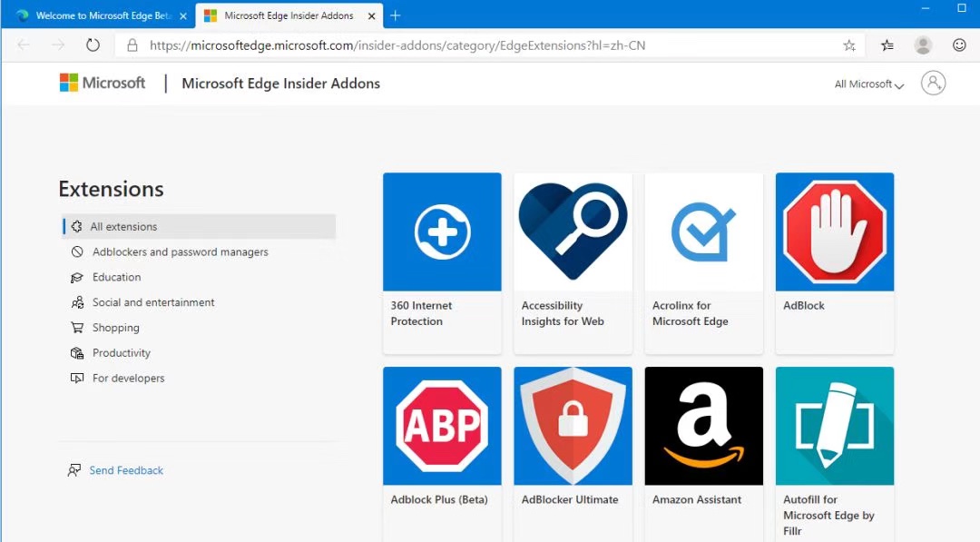Click the Send Feedback link
This screenshot has width=980, height=542.
point(126,470)
